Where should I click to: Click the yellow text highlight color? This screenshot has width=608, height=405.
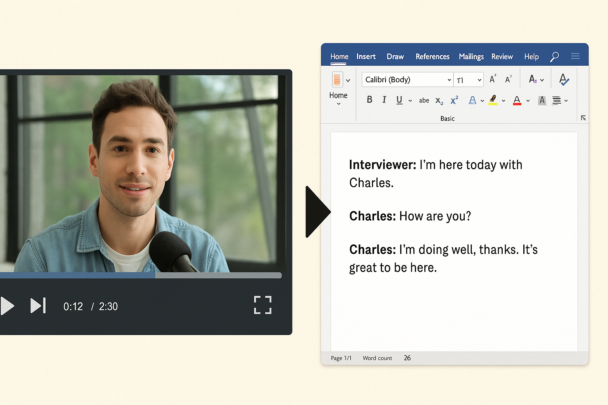493,100
